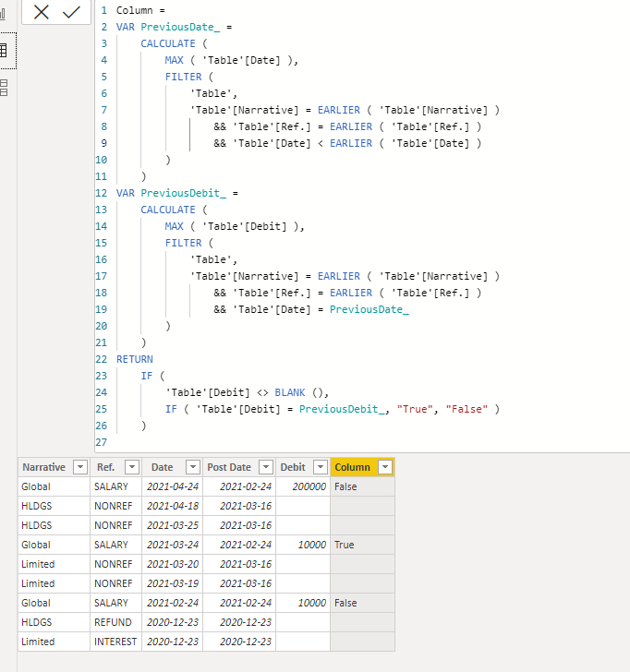Click the 2021-04-18 date cell
This screenshot has width=630, height=672.
(173, 506)
